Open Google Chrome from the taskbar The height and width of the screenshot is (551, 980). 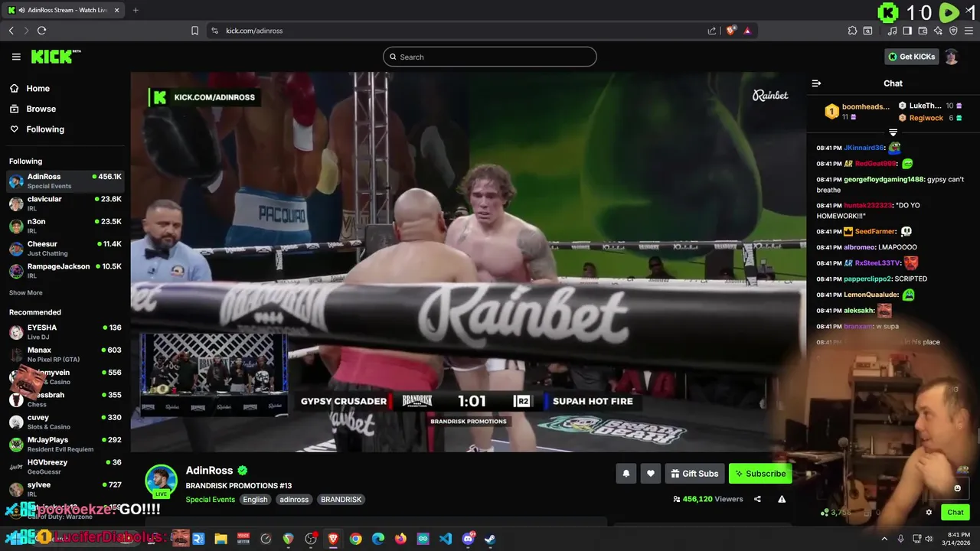(x=355, y=539)
